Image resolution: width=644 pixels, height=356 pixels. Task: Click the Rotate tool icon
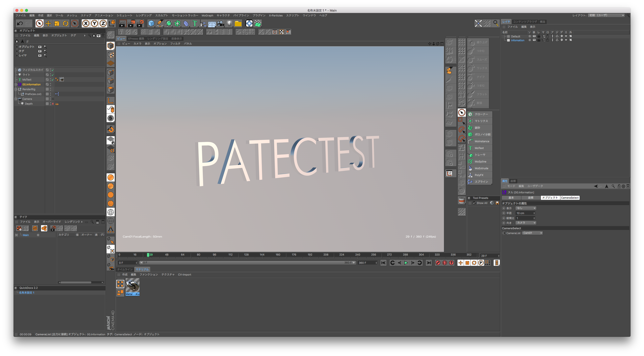pos(66,23)
